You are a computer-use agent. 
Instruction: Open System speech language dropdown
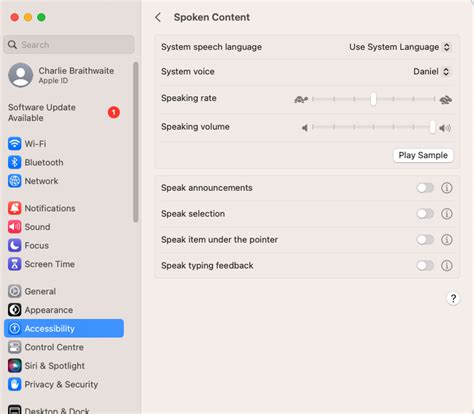pyautogui.click(x=400, y=47)
